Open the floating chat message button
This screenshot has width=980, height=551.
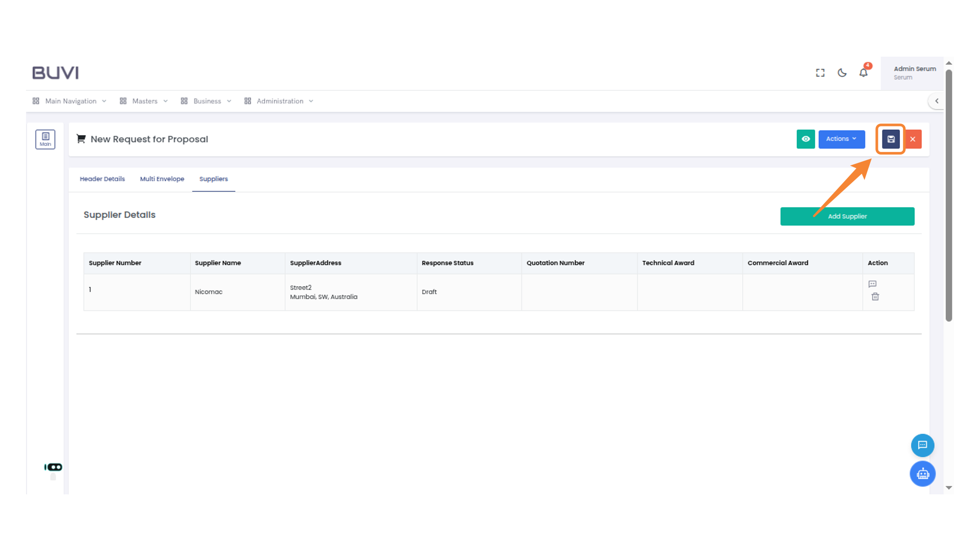922,445
